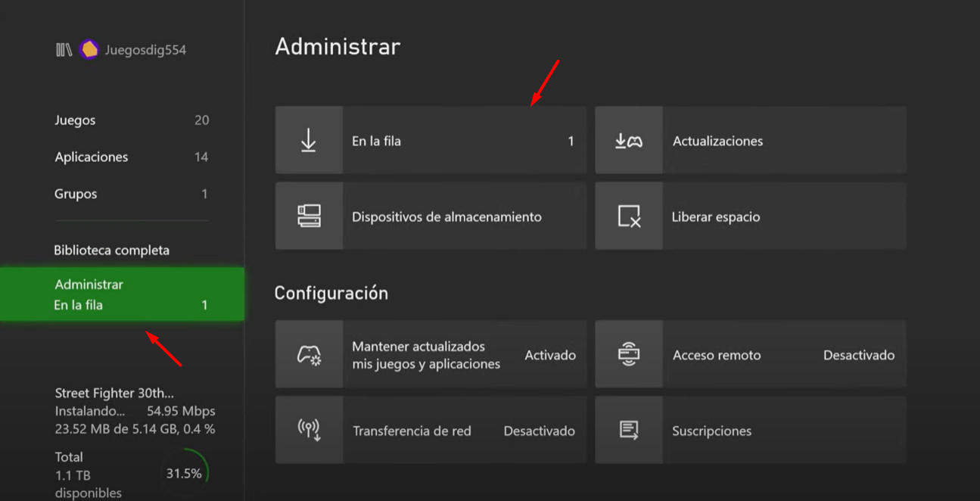Open Biblioteca completa
Screen dimensions: 980x501
coord(112,250)
